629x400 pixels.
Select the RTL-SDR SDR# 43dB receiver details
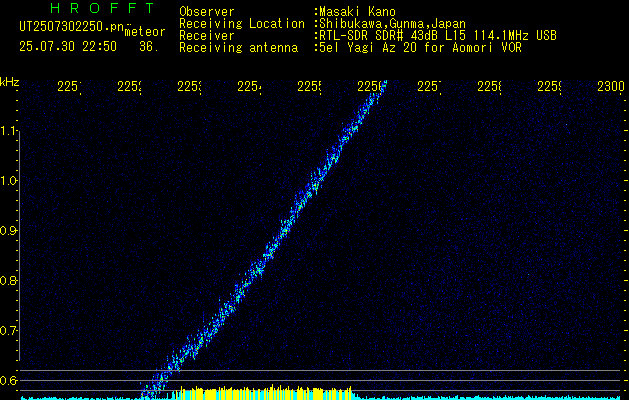(436, 36)
